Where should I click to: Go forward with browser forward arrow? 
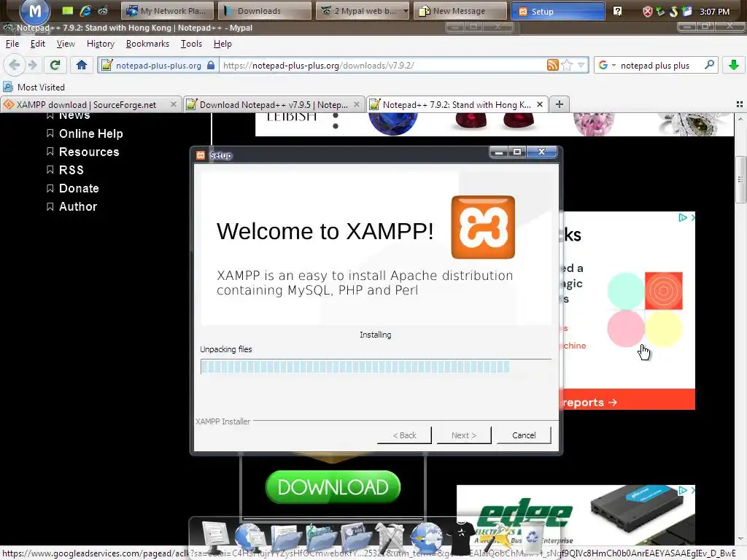[x=32, y=65]
